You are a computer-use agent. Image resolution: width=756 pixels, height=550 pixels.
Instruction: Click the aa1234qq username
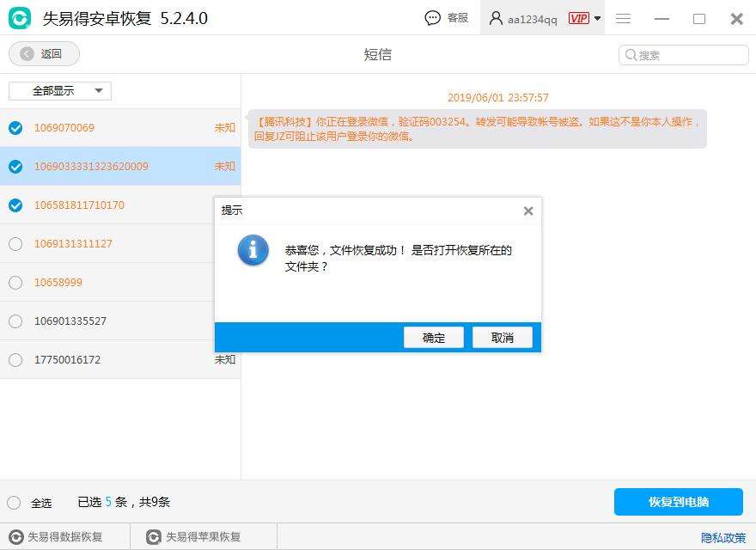point(533,19)
